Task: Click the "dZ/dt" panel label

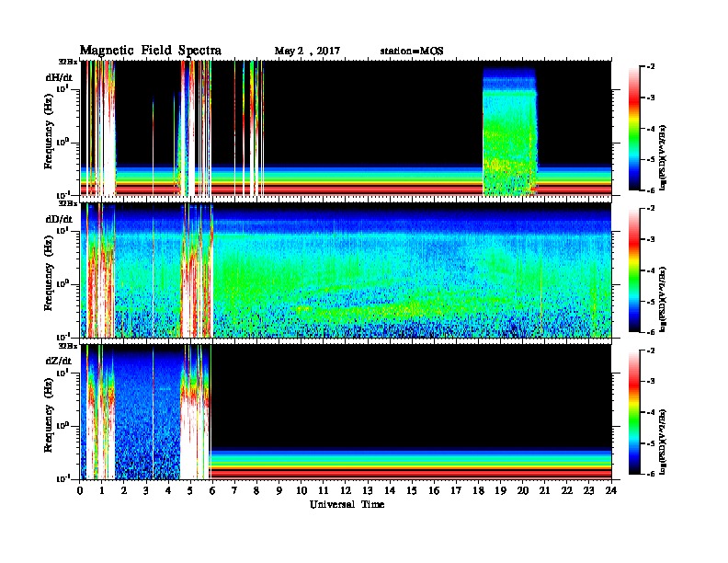Action: click(x=59, y=361)
